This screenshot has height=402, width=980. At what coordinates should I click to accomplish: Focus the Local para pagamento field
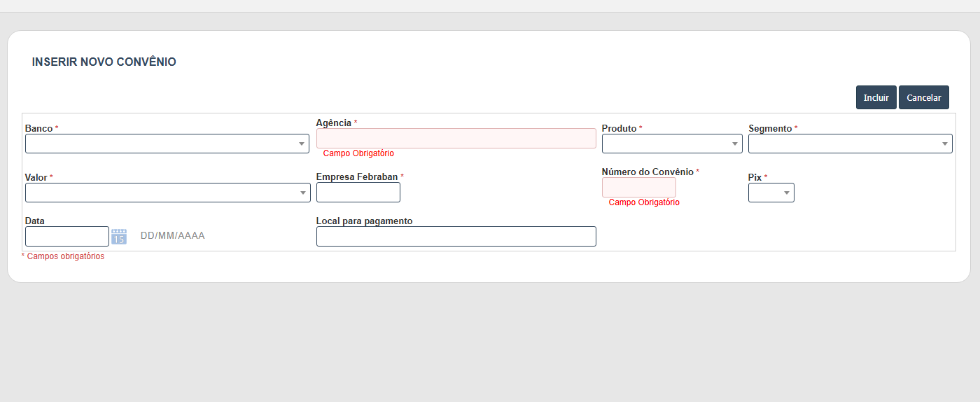(x=456, y=236)
